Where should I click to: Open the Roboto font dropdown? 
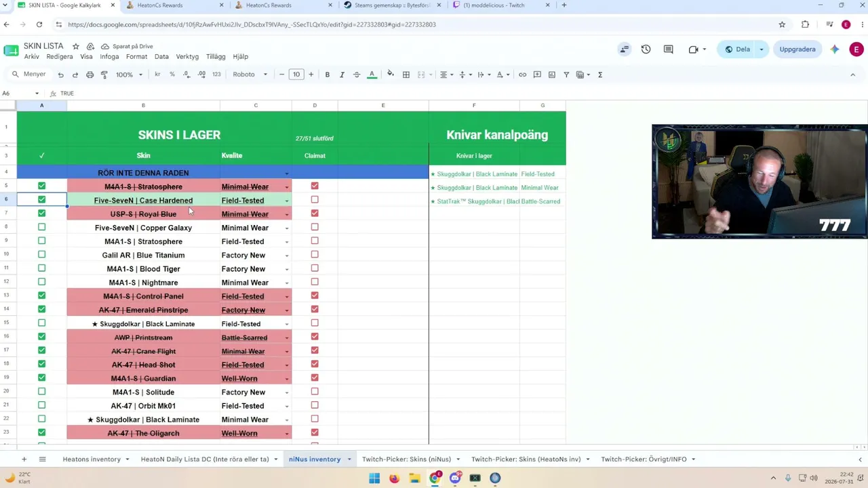[x=250, y=75]
